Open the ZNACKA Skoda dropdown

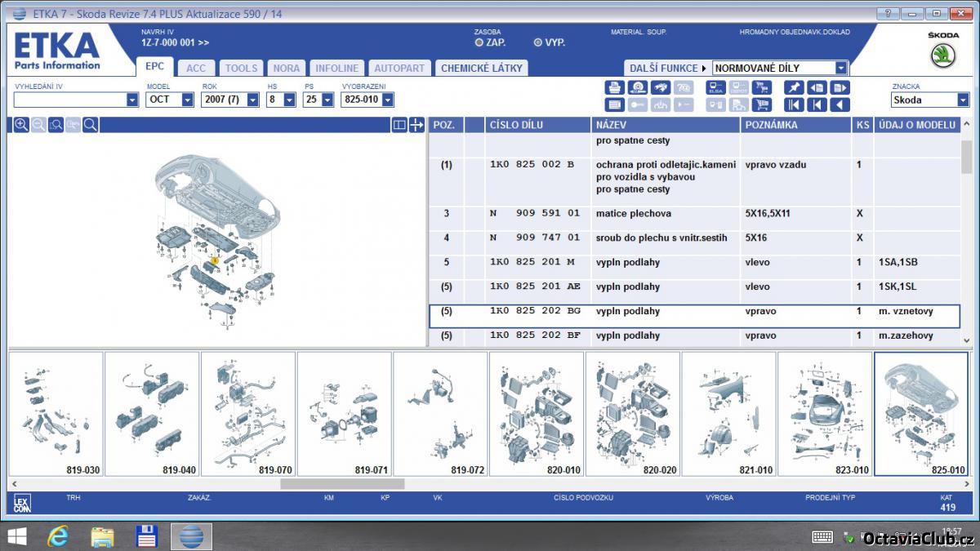(963, 100)
